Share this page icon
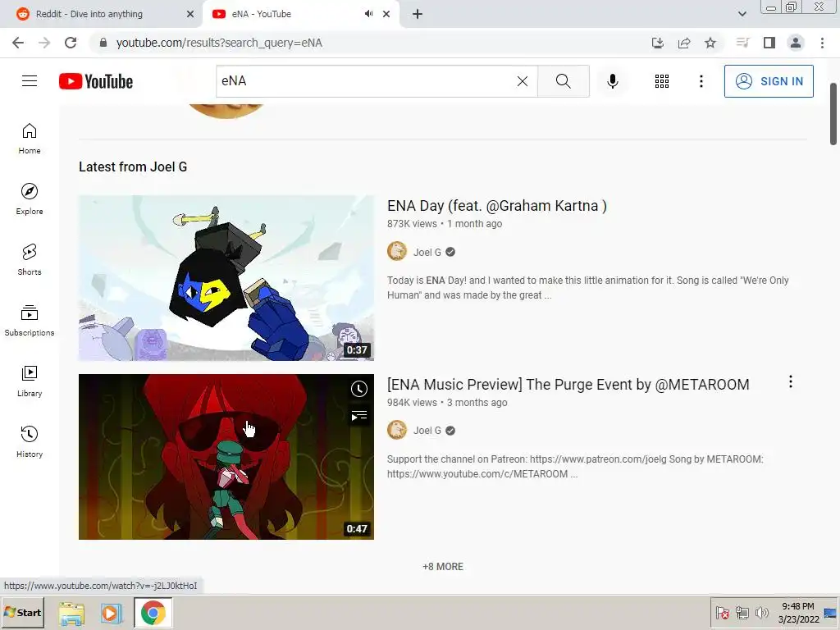 coord(683,43)
